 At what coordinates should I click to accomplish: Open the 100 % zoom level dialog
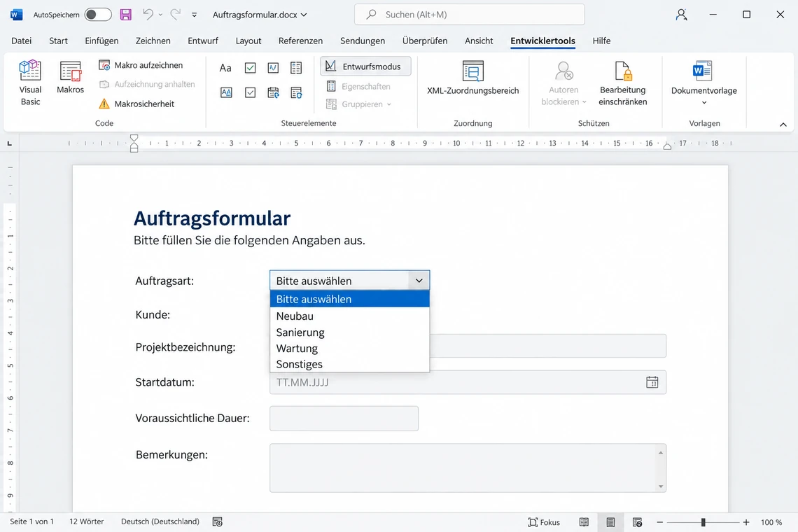[x=771, y=522]
